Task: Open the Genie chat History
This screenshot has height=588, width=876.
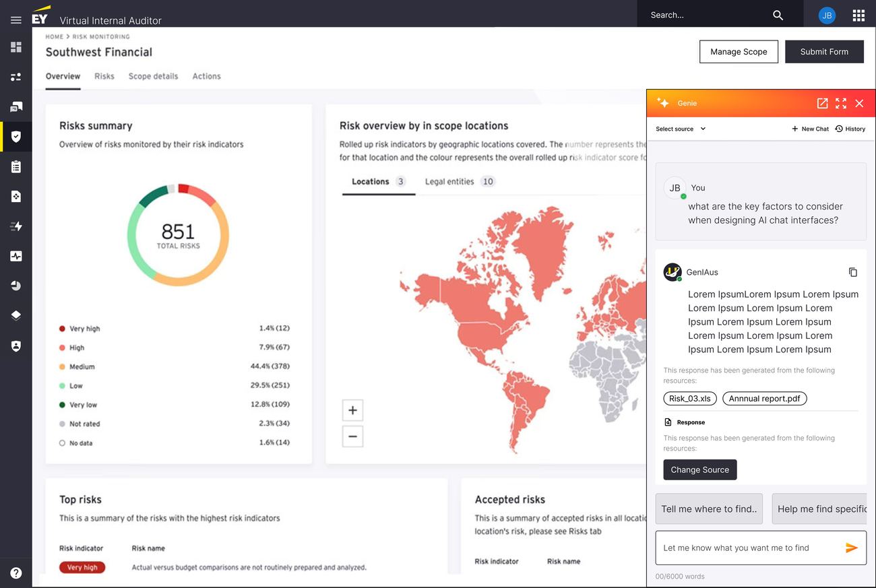Action: (850, 129)
